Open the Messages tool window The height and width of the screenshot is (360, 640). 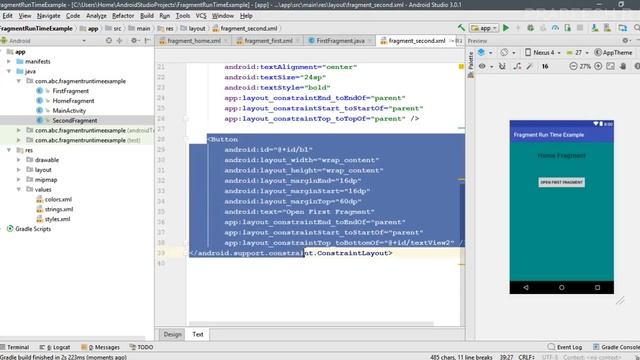[100, 347]
